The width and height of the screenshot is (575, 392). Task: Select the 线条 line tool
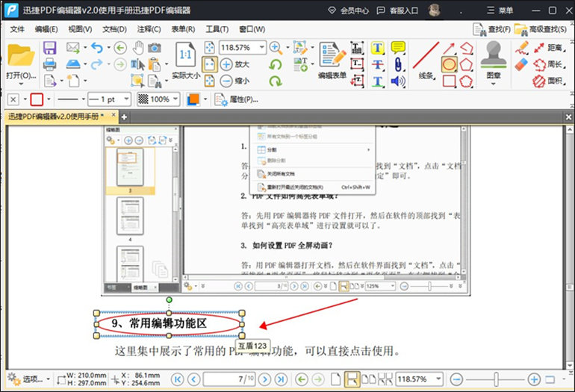pyautogui.click(x=426, y=60)
